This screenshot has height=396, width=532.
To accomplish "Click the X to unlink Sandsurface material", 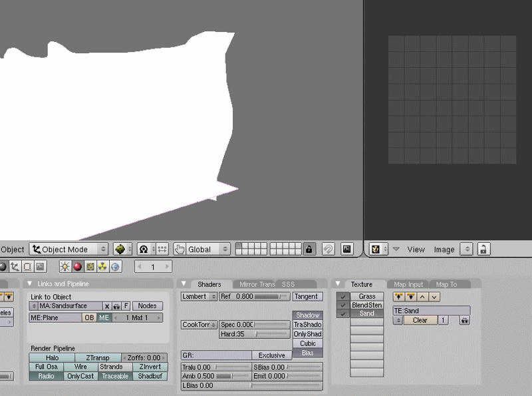I will click(107, 306).
